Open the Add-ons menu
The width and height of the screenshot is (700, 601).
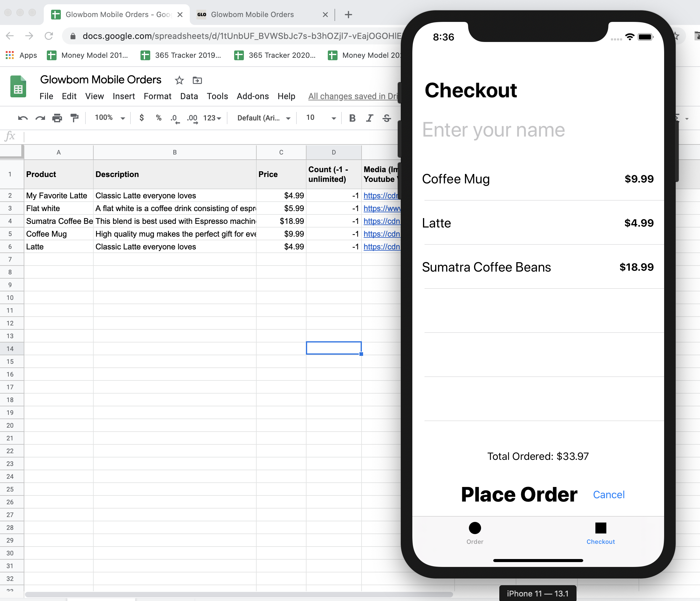click(252, 96)
